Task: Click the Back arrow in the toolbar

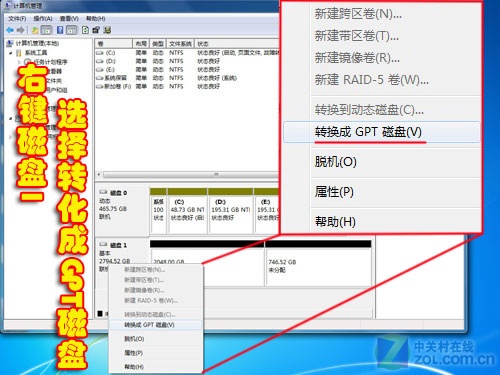Action: click(x=10, y=30)
